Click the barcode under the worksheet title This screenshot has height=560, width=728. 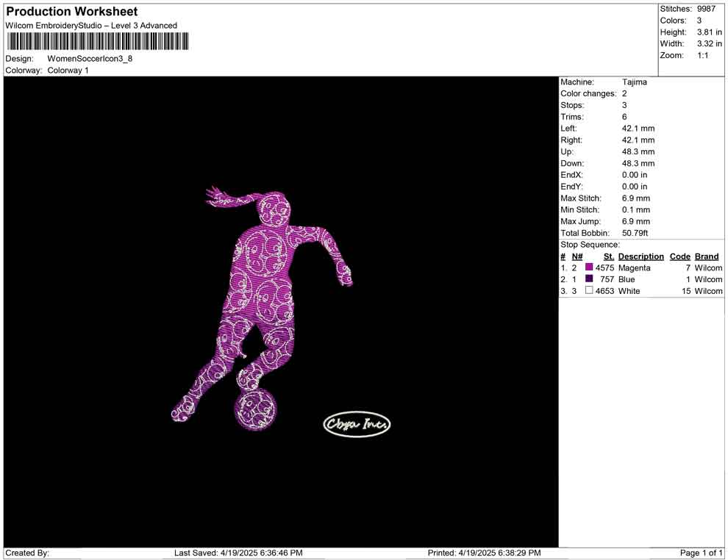(97, 41)
